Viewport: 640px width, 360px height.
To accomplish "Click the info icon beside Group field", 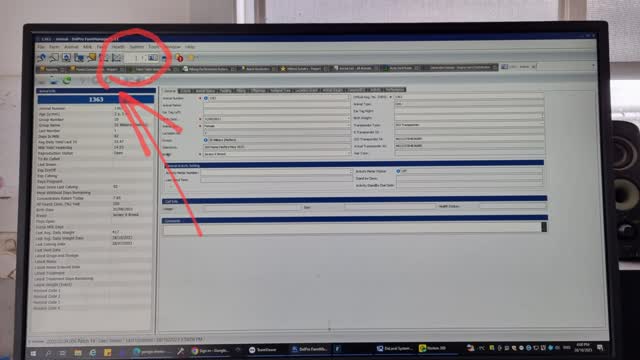I will [x=206, y=140].
